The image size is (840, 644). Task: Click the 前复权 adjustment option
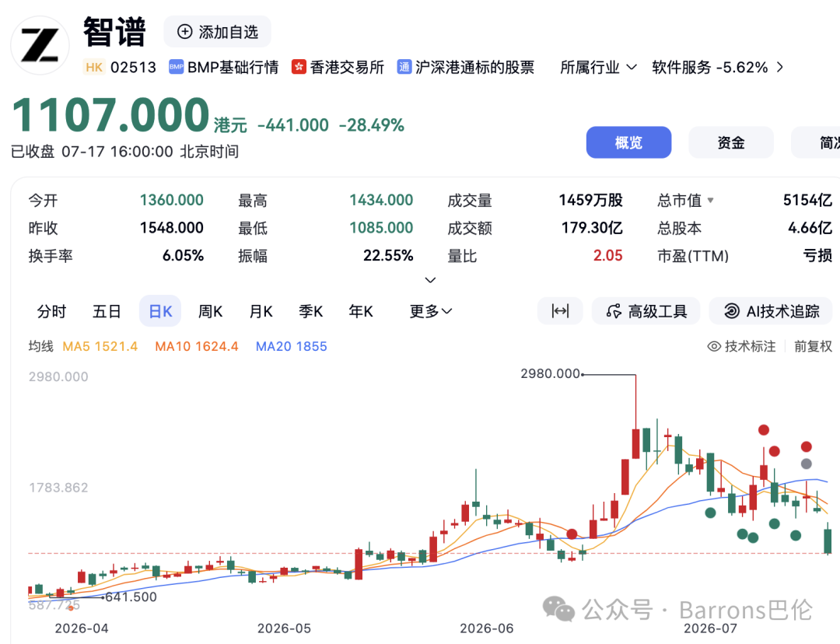813,347
